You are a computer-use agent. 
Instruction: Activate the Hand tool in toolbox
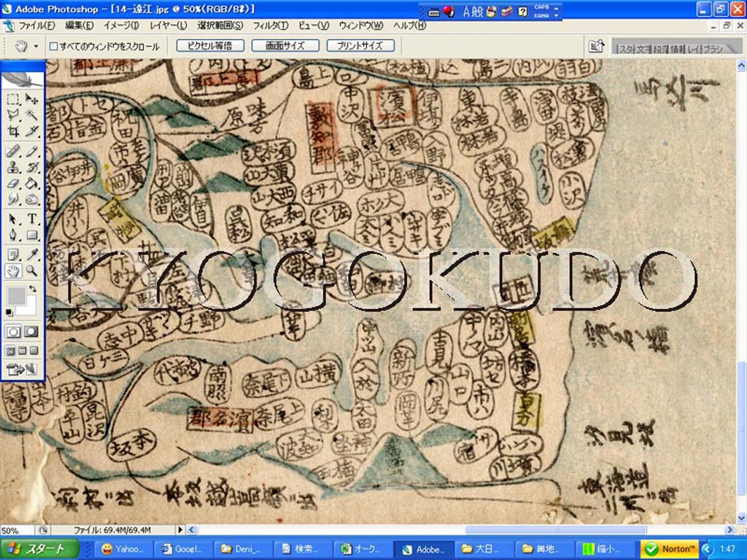pos(13,271)
